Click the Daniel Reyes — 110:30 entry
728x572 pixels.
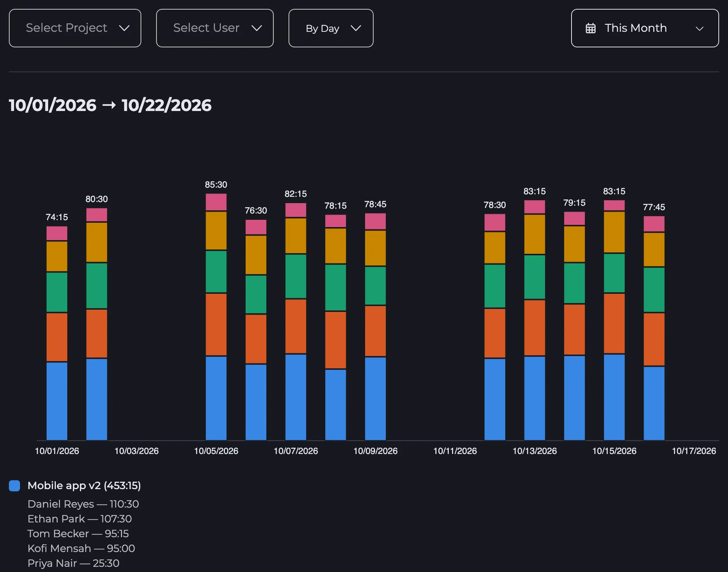tap(83, 504)
